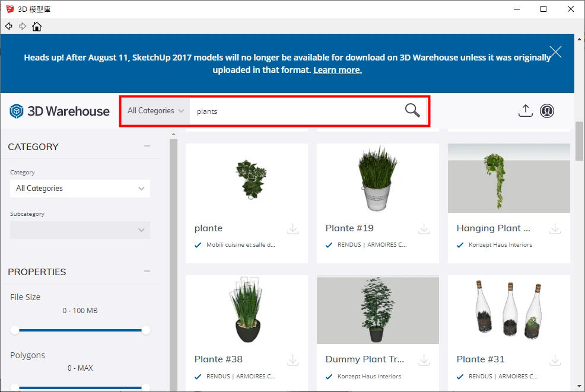This screenshot has height=392, width=585.
Task: Download the Hanging Plant model
Action: 555,229
